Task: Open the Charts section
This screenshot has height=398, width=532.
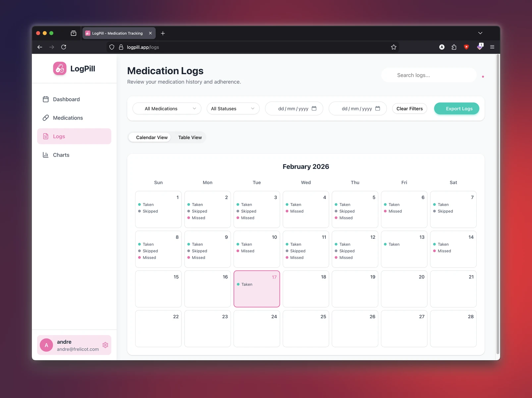Action: click(74, 155)
